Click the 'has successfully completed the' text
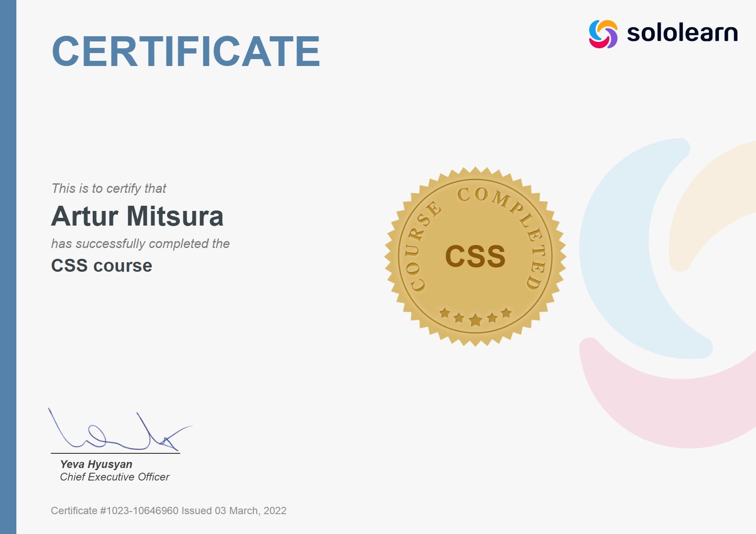756x534 pixels. point(141,245)
